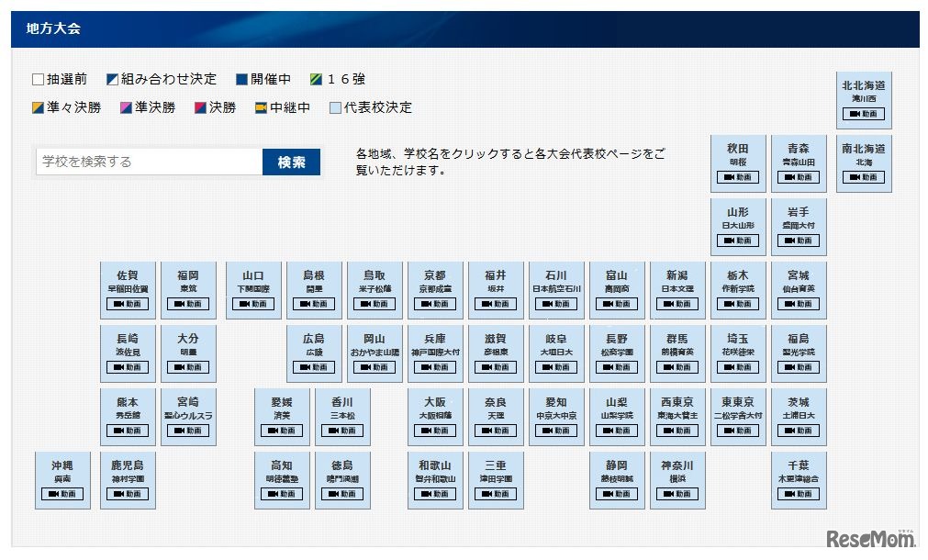
Task: Play the 大阪 大阪桐蔭 動画 video icon
Action: (434, 431)
